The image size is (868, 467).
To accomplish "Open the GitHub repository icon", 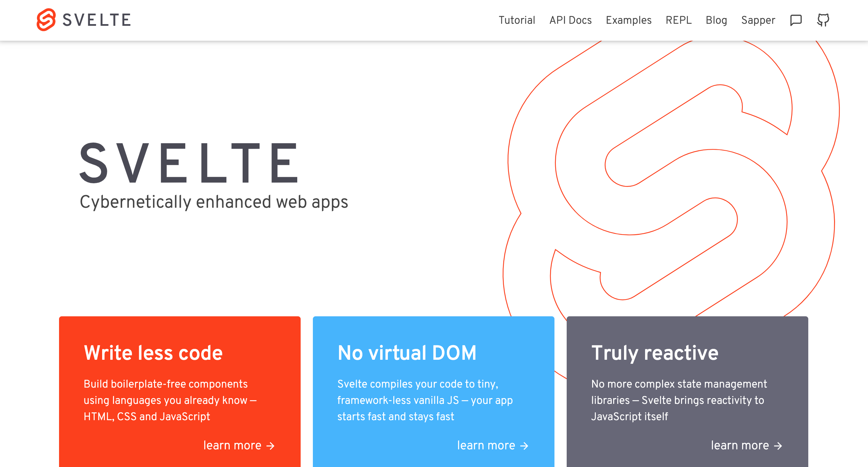I will coord(822,20).
